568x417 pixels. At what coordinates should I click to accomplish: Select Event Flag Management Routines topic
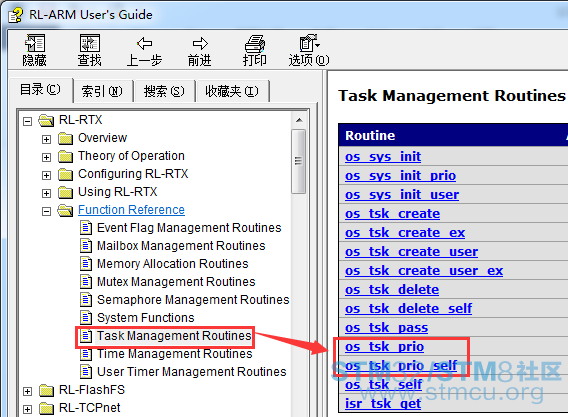(x=189, y=228)
